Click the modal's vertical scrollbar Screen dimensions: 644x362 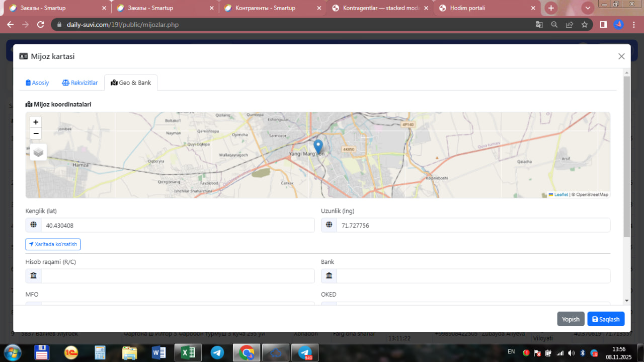[x=626, y=156]
